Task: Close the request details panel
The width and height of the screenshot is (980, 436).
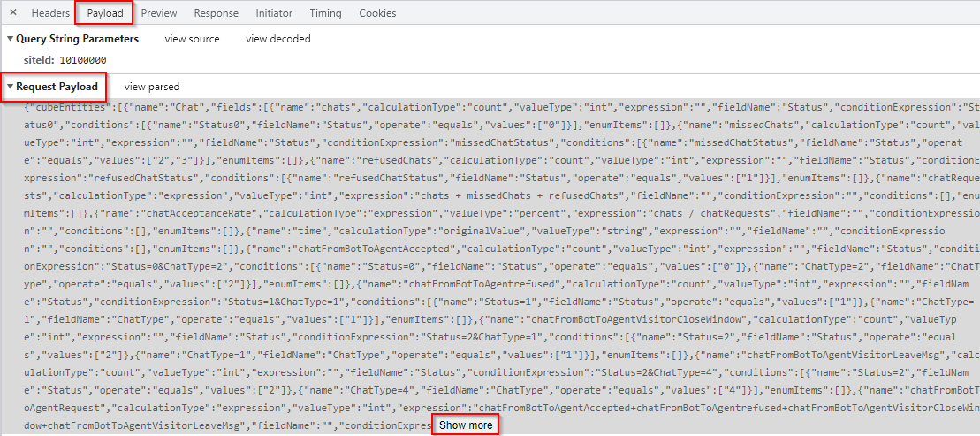Action: point(13,12)
